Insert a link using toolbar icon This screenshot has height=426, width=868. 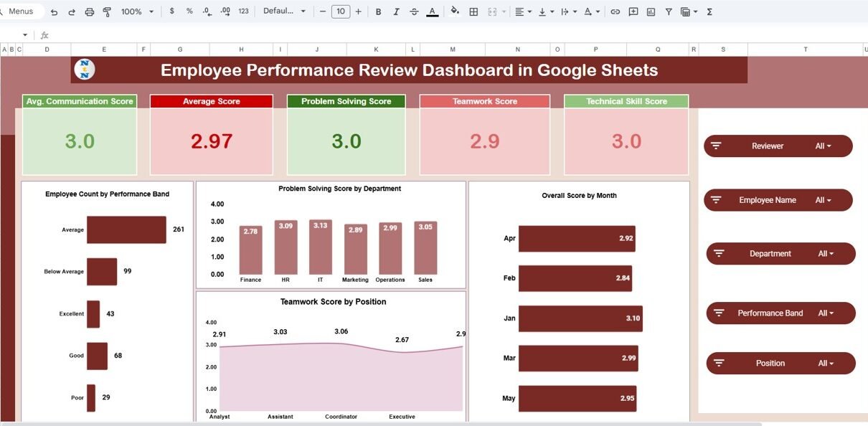[x=615, y=11]
